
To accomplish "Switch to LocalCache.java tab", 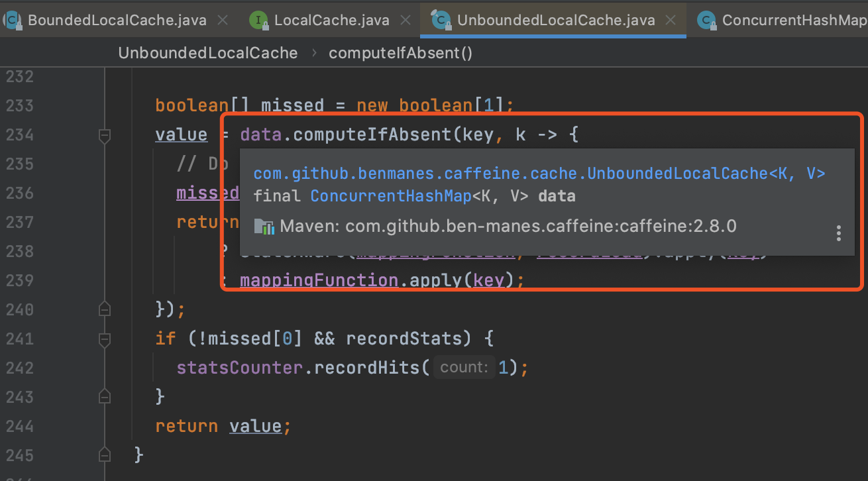I will point(331,21).
